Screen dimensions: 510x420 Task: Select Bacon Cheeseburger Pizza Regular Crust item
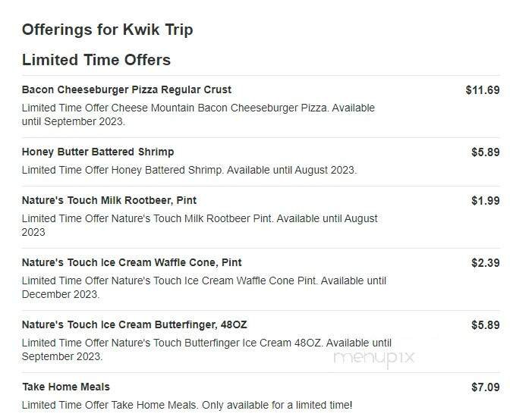point(127,89)
